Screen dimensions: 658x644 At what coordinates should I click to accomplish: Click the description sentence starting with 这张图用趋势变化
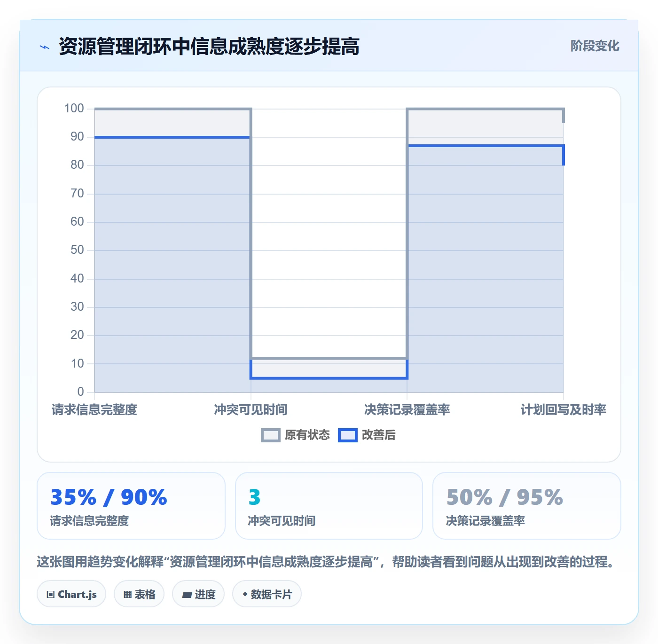click(327, 562)
